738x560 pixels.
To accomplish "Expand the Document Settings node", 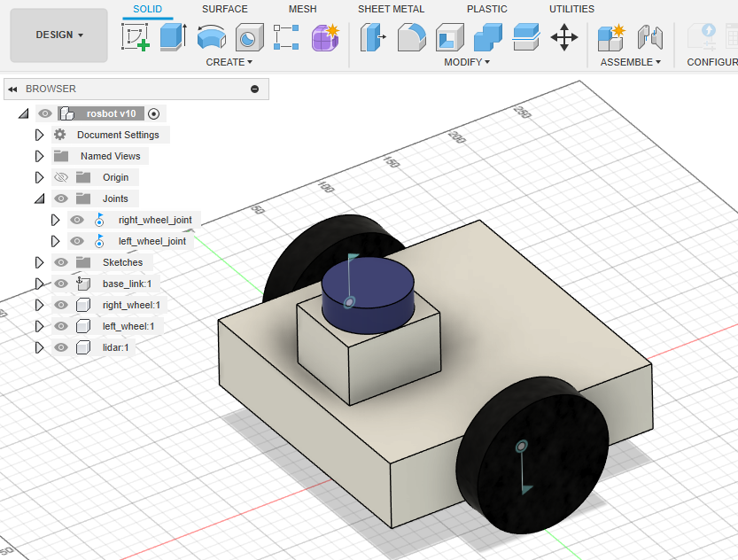I will pyautogui.click(x=39, y=135).
